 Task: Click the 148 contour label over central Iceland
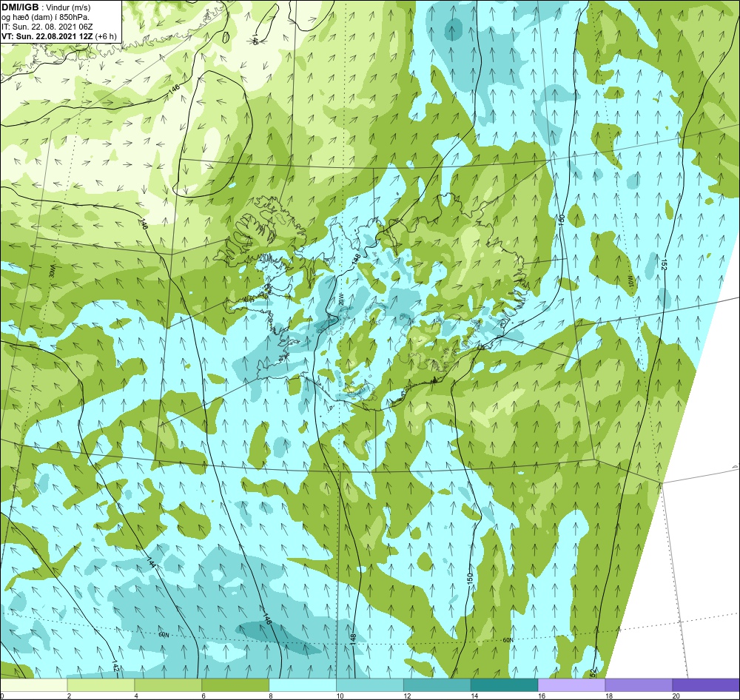(x=356, y=259)
